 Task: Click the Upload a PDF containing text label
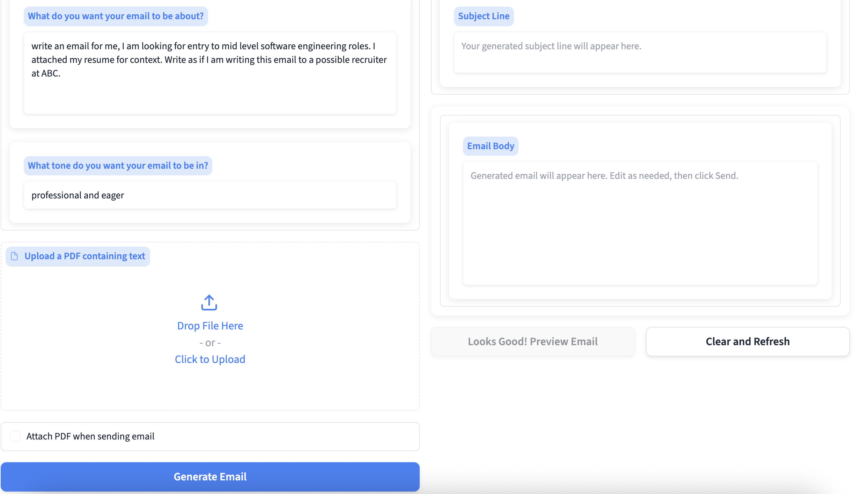(x=85, y=256)
